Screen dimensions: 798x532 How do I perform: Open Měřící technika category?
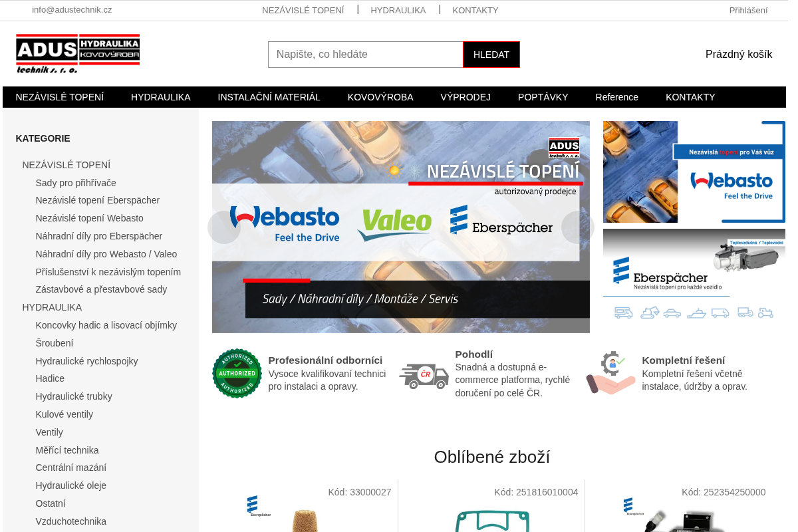[x=67, y=450]
